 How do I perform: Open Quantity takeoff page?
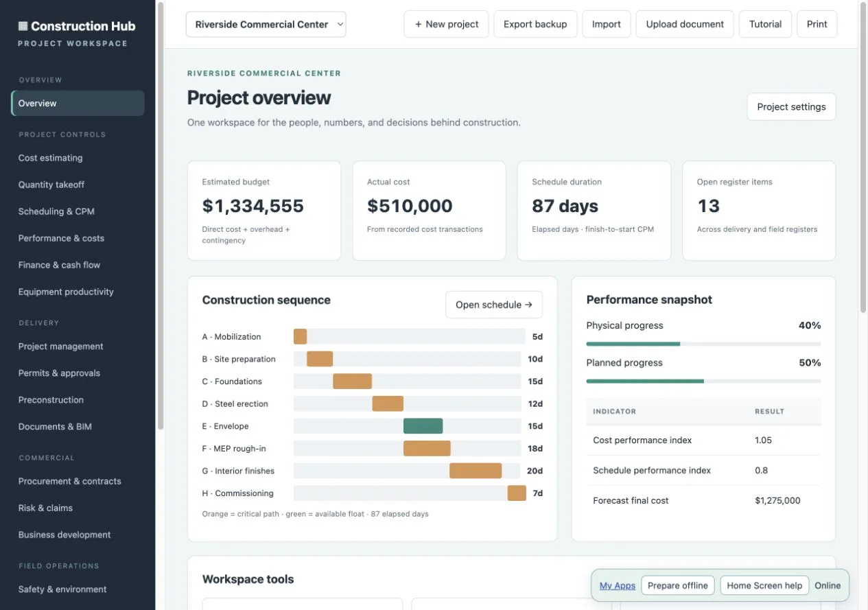(x=78, y=185)
